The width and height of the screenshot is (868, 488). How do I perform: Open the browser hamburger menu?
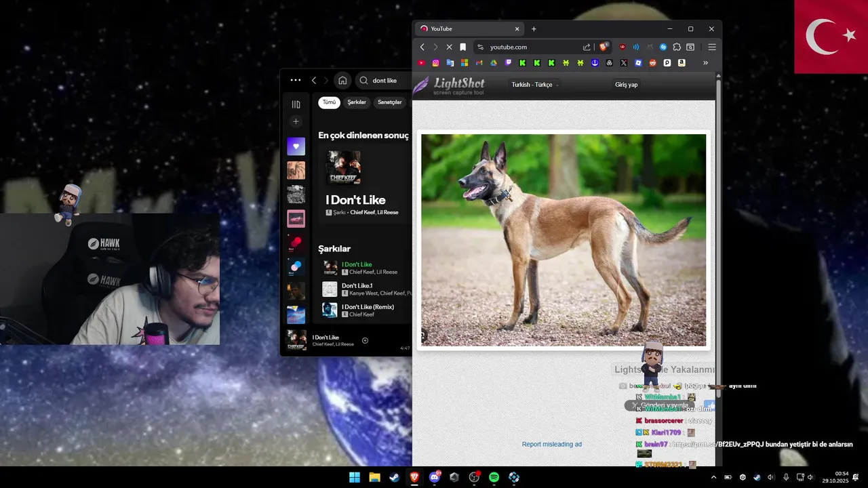coord(711,47)
